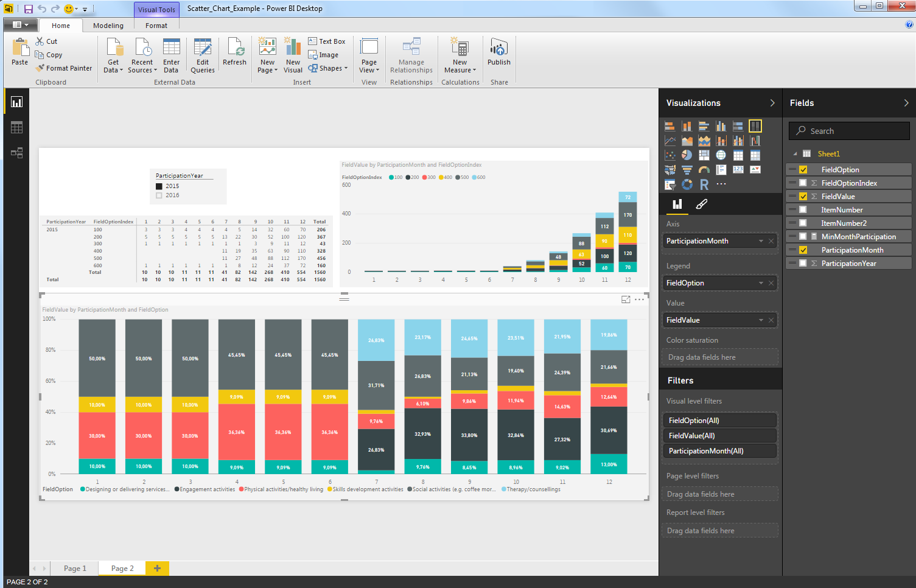Select the Gauge visualization

[x=704, y=170]
